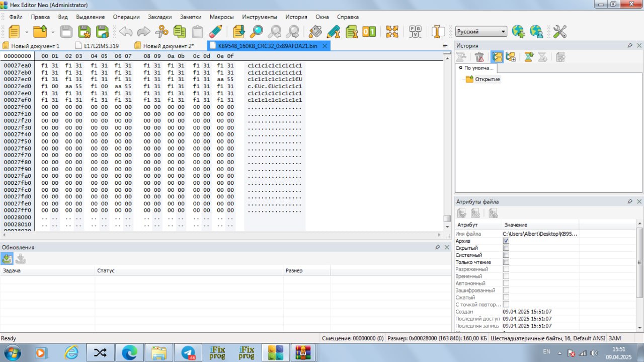Click the pencil edit-mode icon

[x=215, y=32]
